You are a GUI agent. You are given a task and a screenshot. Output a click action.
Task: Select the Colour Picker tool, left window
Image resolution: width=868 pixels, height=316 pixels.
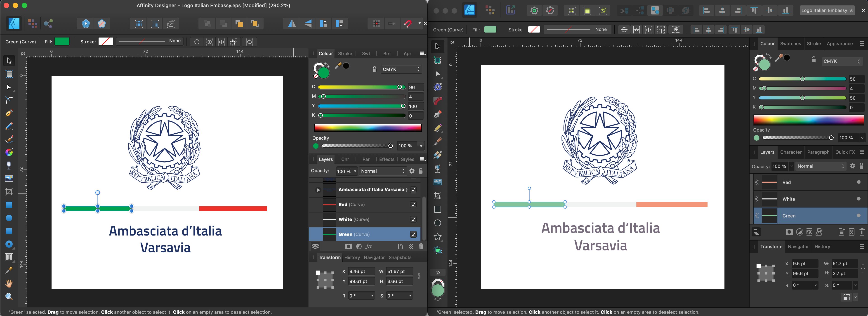[9, 270]
